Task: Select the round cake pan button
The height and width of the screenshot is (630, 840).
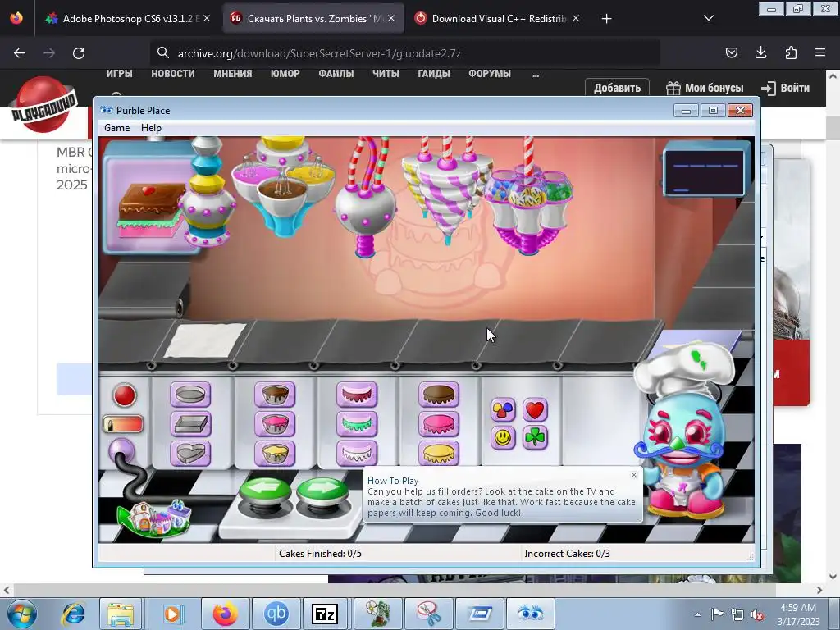Action: pyautogui.click(x=190, y=395)
